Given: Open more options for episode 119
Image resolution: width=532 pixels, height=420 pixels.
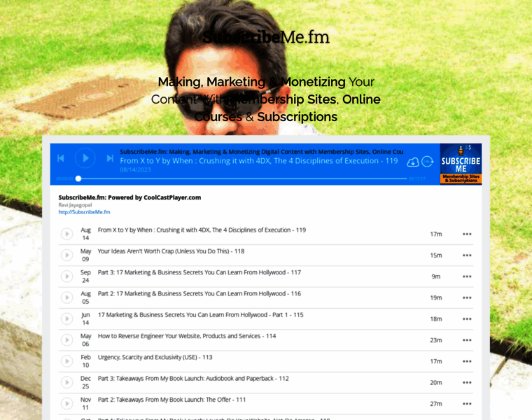Looking at the screenshot, I should pos(467,234).
